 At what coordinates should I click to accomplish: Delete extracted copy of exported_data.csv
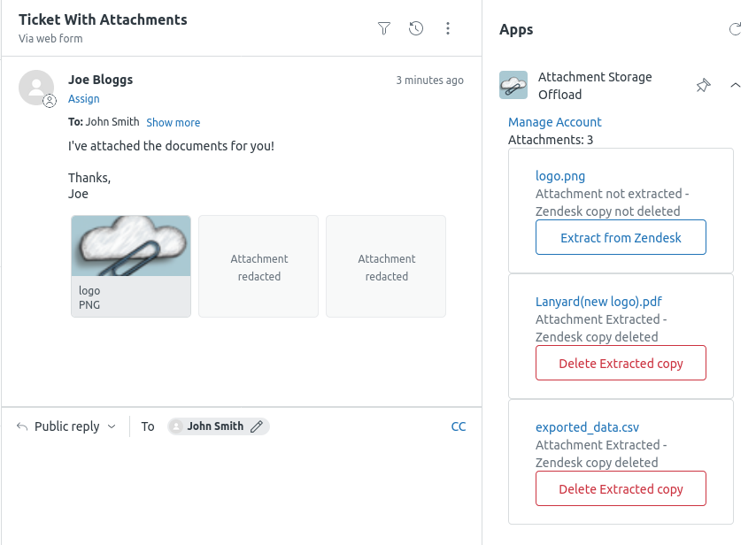(621, 488)
